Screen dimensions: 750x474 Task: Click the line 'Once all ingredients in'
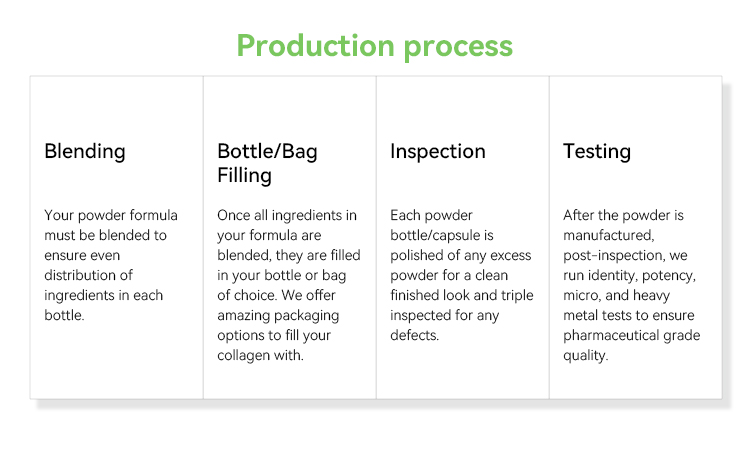click(287, 215)
